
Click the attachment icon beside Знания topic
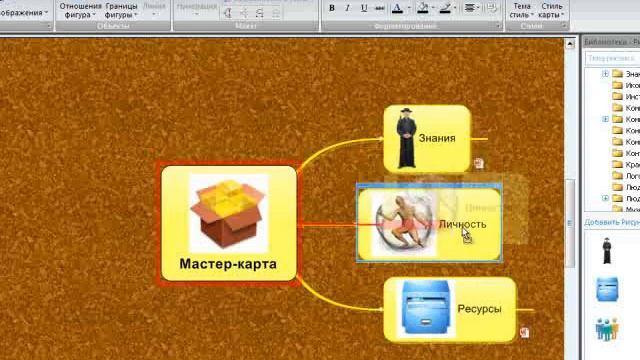[x=479, y=164]
